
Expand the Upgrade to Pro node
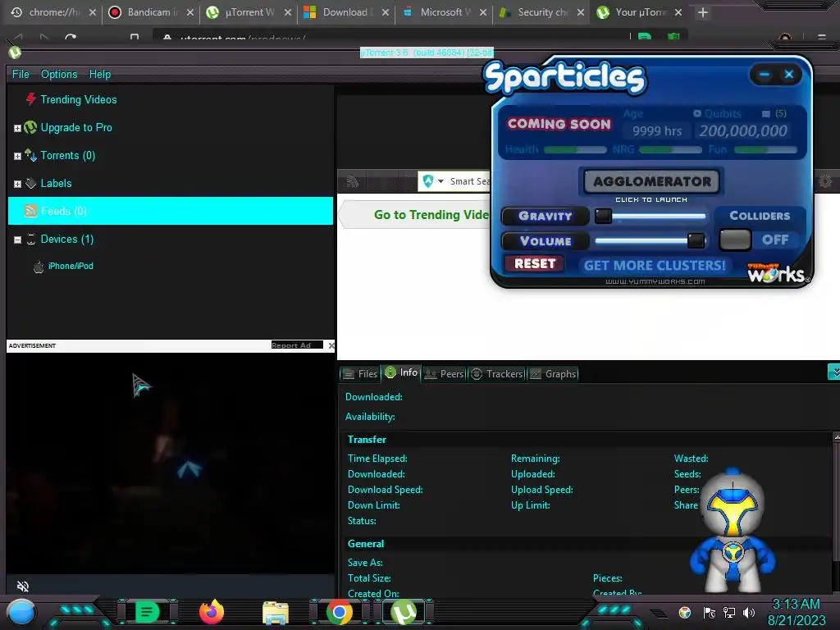17,128
